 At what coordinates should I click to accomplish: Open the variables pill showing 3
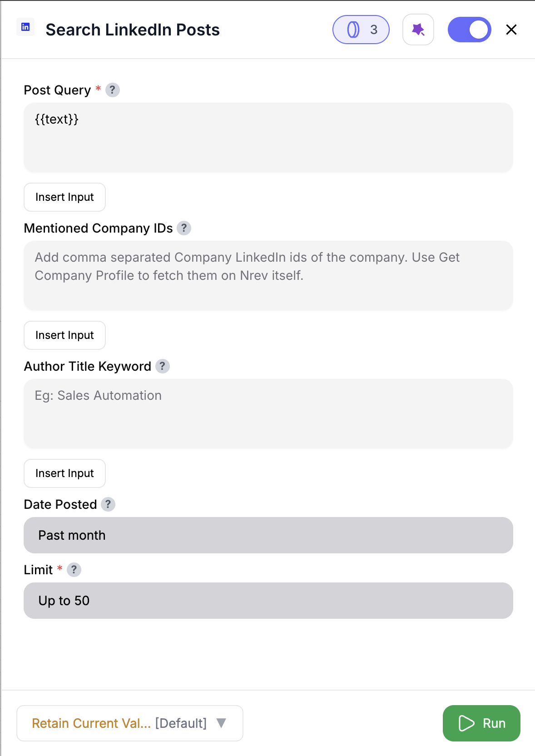361,30
